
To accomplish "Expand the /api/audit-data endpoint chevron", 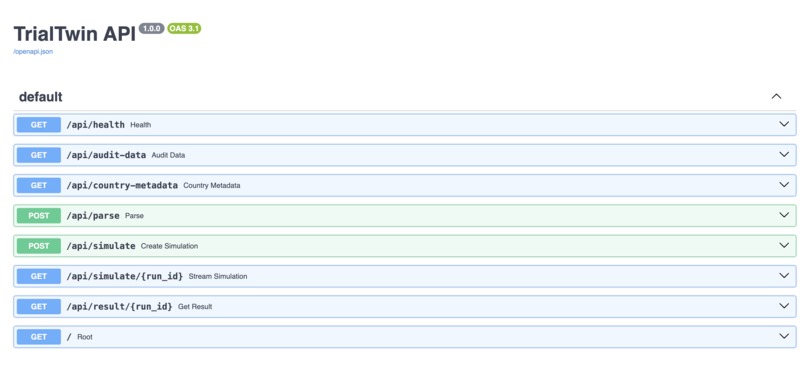I will 784,155.
